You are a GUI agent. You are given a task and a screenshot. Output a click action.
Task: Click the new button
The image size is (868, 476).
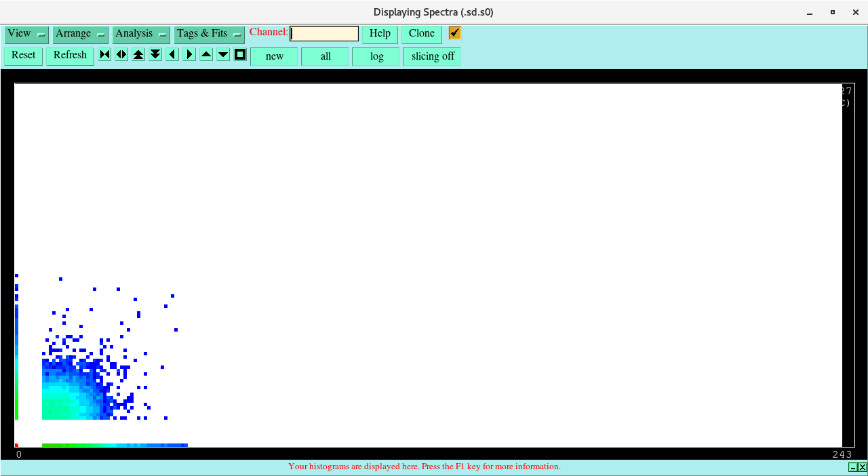tap(274, 57)
